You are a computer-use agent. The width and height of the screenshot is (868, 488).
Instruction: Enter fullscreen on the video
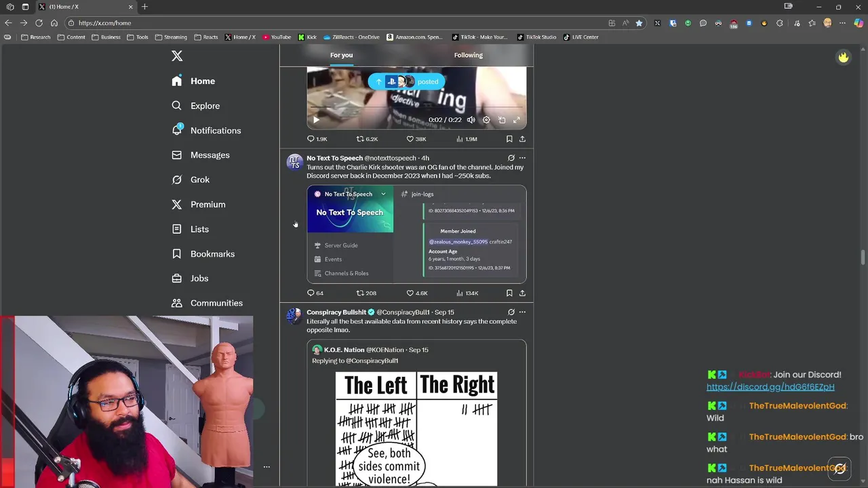517,120
